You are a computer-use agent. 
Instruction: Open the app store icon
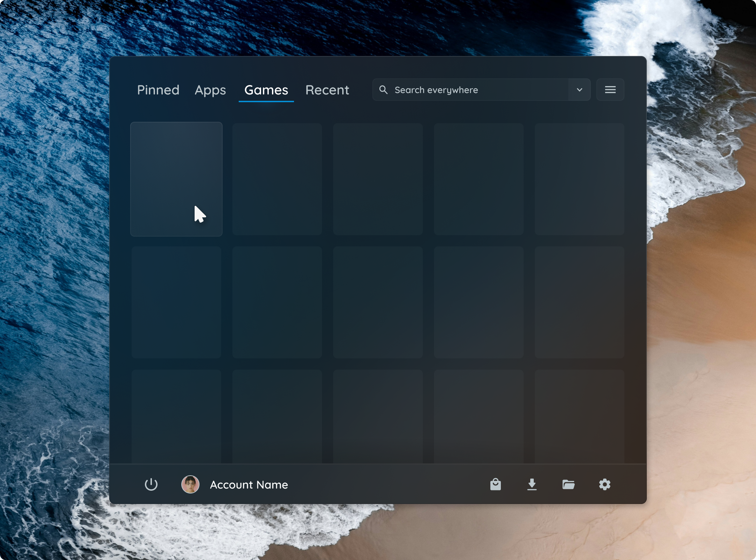coord(496,484)
